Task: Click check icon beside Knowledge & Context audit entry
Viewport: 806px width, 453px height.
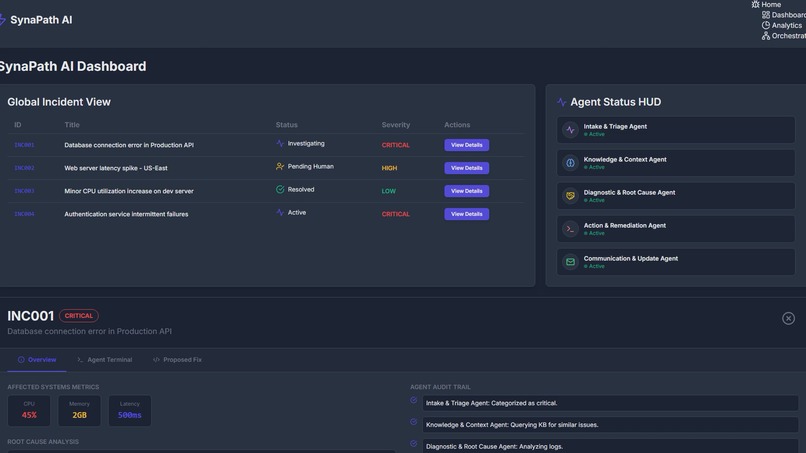Action: (x=413, y=422)
